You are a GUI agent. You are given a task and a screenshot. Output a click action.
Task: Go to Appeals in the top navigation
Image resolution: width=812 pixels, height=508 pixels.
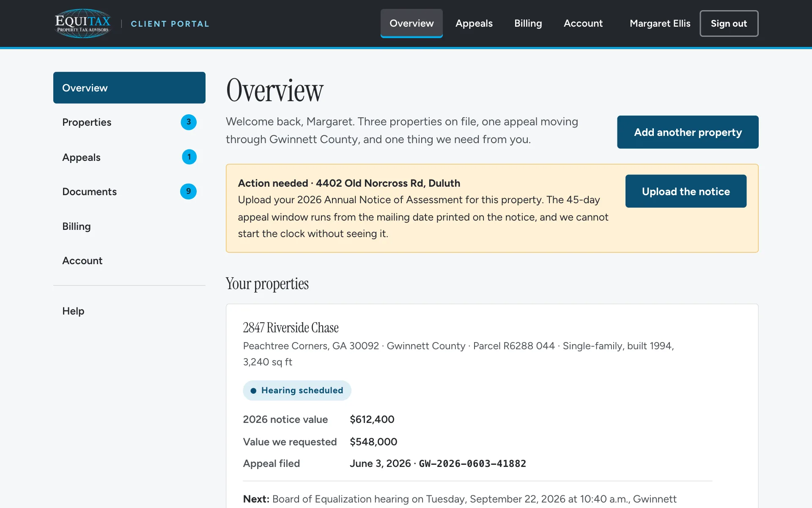point(474,23)
